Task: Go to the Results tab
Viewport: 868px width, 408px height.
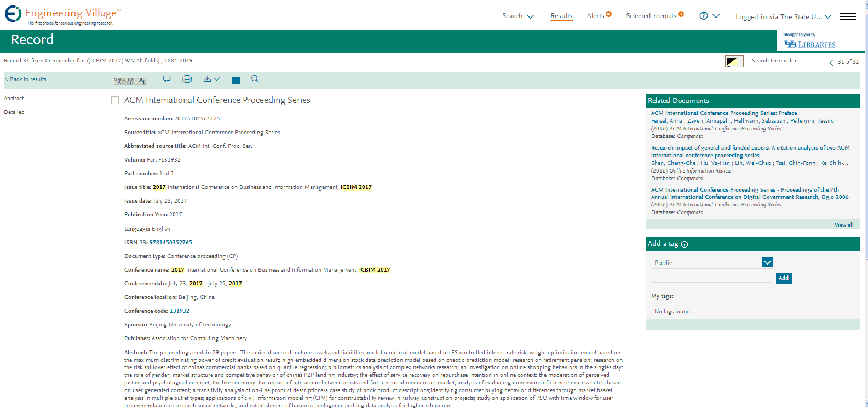Action: (561, 16)
